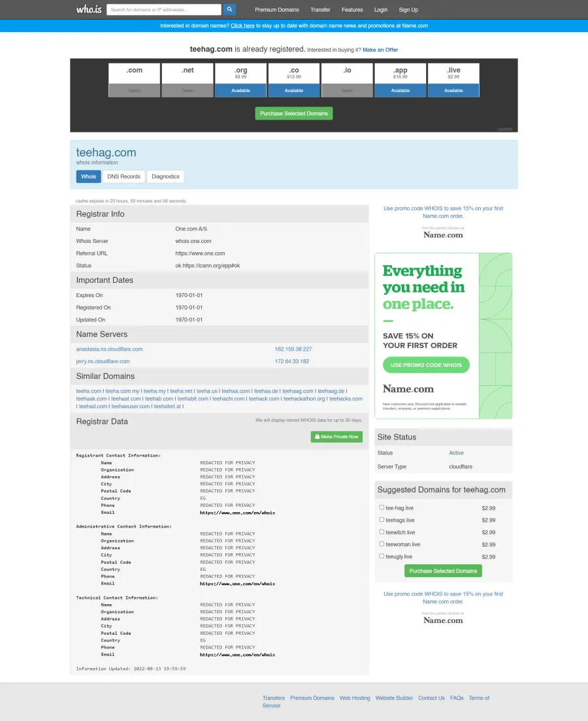Follow the 'Click here' banner link
This screenshot has height=721, width=588.
pos(242,25)
